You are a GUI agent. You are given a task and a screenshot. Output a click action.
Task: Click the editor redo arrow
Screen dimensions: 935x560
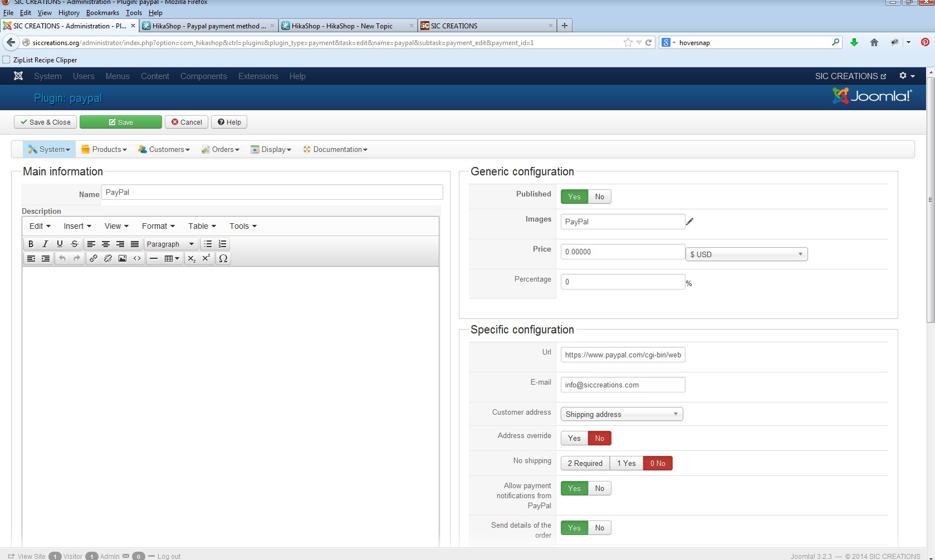pos(77,258)
